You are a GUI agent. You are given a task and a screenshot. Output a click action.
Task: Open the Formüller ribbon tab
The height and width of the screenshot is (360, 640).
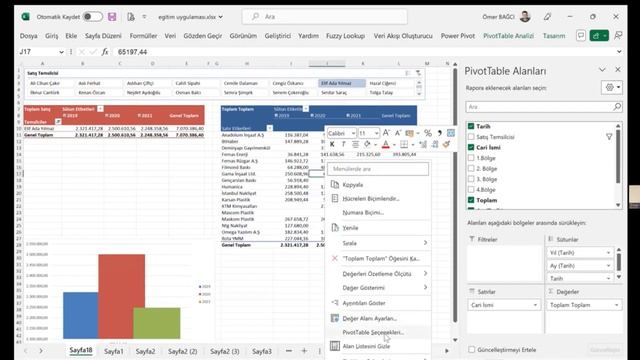point(143,36)
